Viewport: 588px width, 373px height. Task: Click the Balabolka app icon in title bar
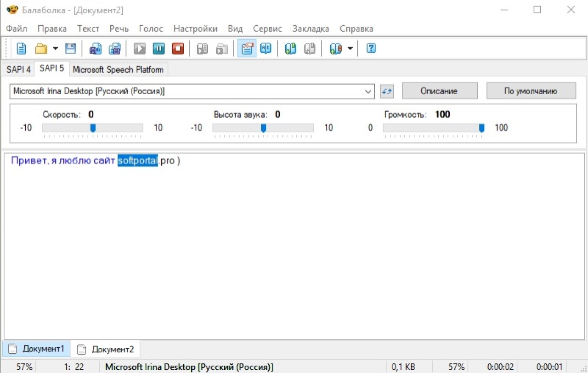pyautogui.click(x=12, y=10)
